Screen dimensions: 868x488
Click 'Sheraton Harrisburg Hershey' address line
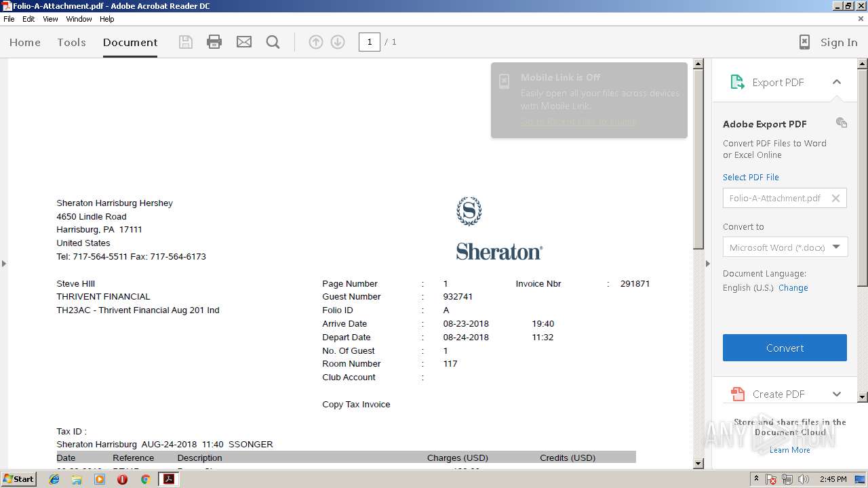[115, 203]
